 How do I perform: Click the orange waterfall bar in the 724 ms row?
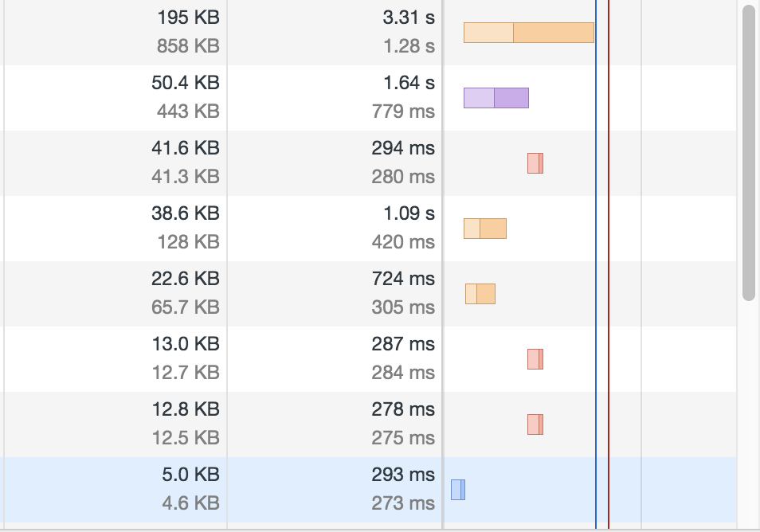pos(480,294)
